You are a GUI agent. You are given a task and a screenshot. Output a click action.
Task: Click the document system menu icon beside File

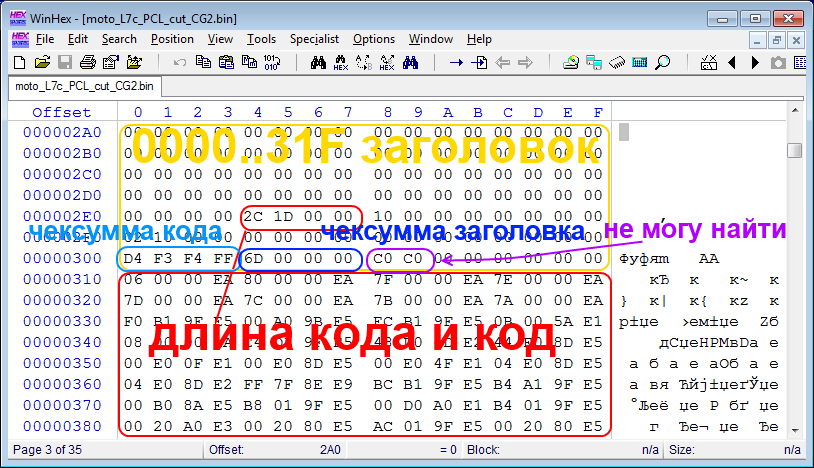(x=20, y=39)
